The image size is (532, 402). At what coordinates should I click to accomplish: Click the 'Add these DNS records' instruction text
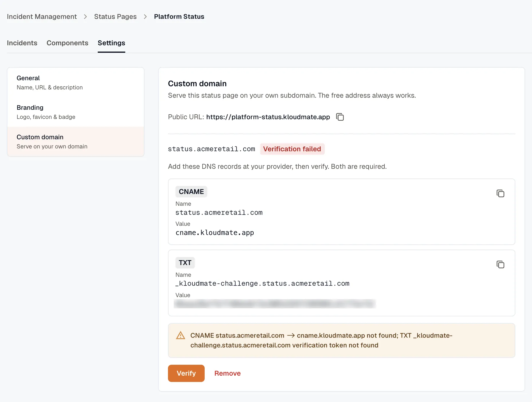(277, 166)
